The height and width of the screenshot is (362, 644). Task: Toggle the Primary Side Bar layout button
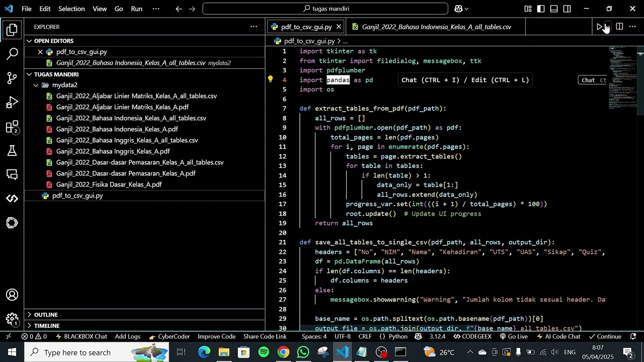click(541, 9)
